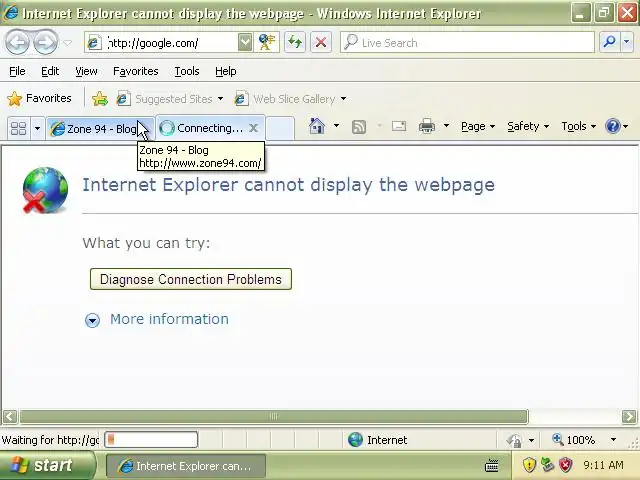Open Suggested Sites link
The width and height of the screenshot is (640, 480).
point(170,99)
